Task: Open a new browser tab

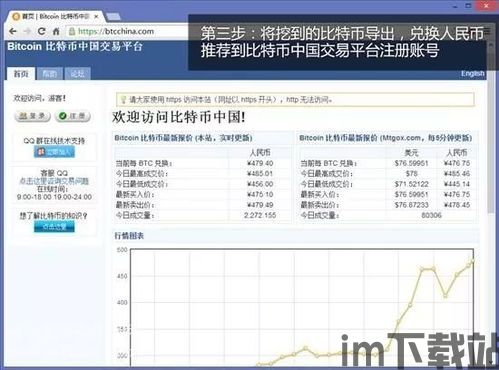Action: [x=113, y=17]
